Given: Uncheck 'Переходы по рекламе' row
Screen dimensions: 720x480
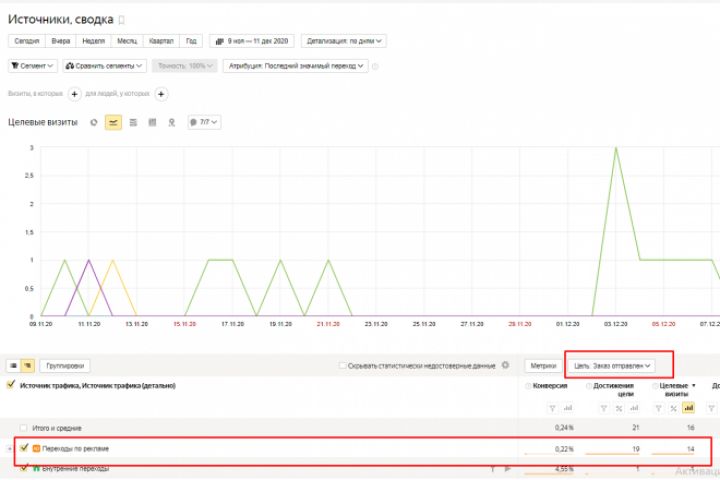Looking at the screenshot, I should (x=24, y=448).
